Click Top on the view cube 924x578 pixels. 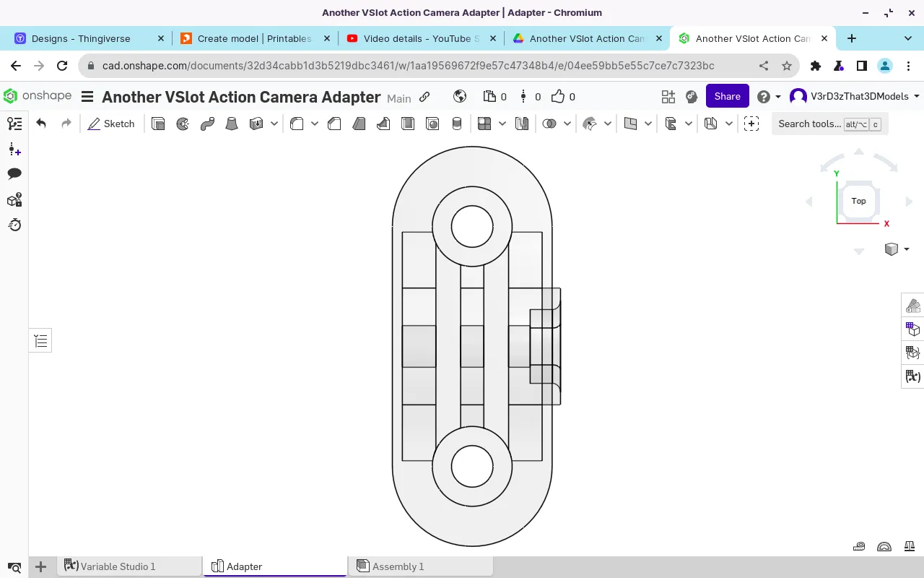pyautogui.click(x=858, y=201)
